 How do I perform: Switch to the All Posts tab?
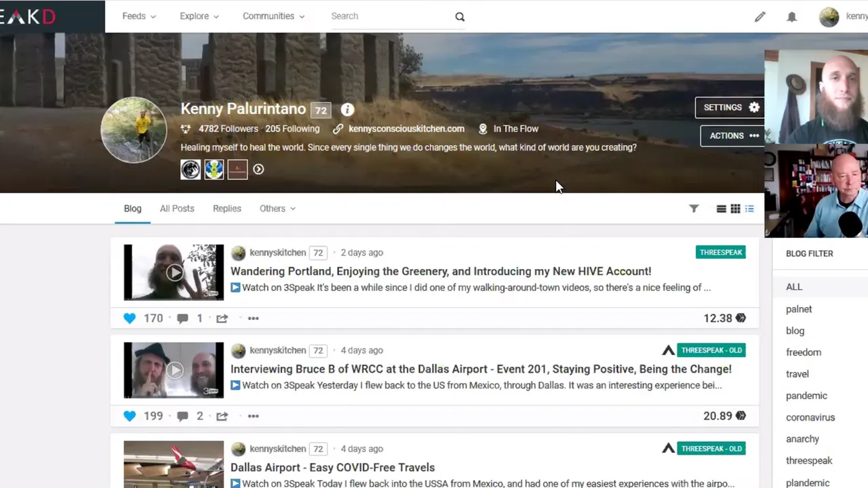[177, 209]
